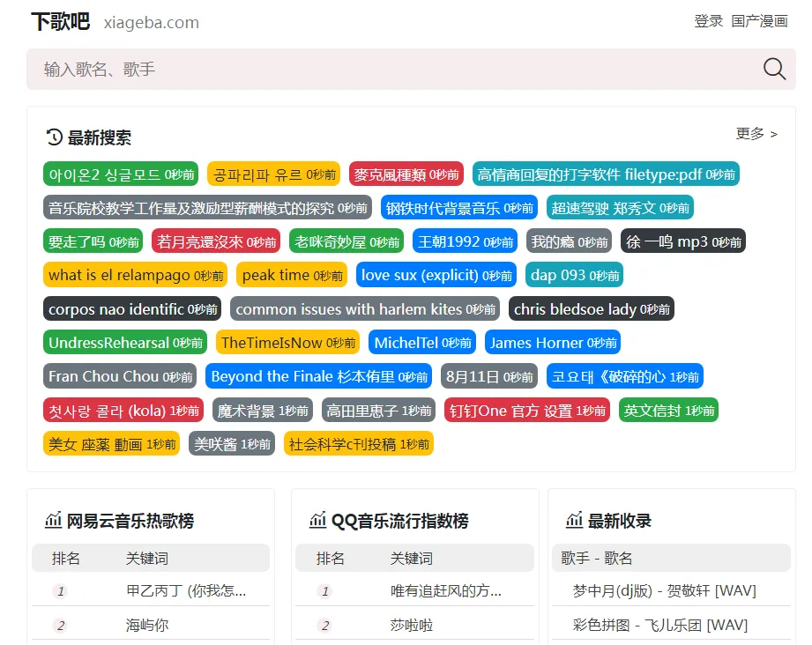Select the 英文信封 tag
This screenshot has height=645, width=812.
[x=668, y=411]
